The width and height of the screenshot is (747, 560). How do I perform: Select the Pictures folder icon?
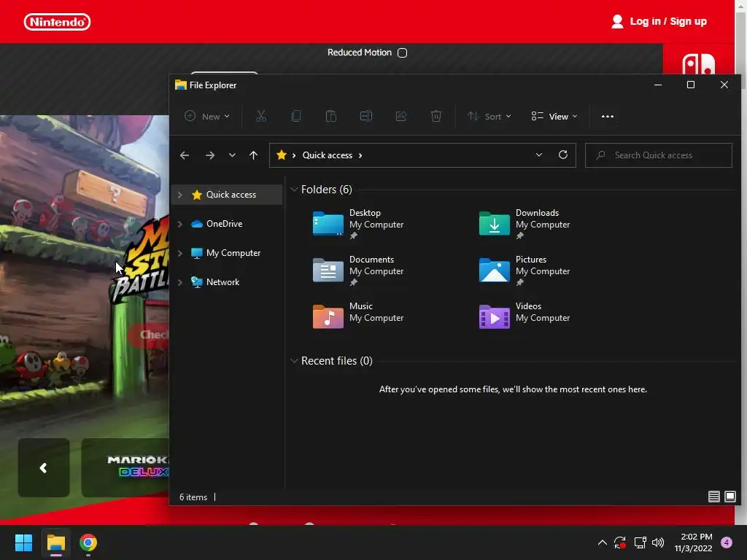[x=494, y=270]
